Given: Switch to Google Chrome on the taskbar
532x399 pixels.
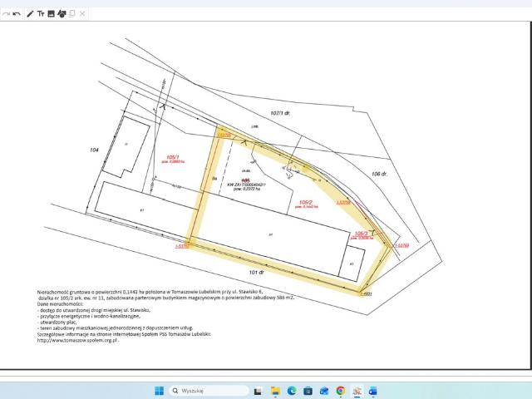Looking at the screenshot, I should pos(340,391).
